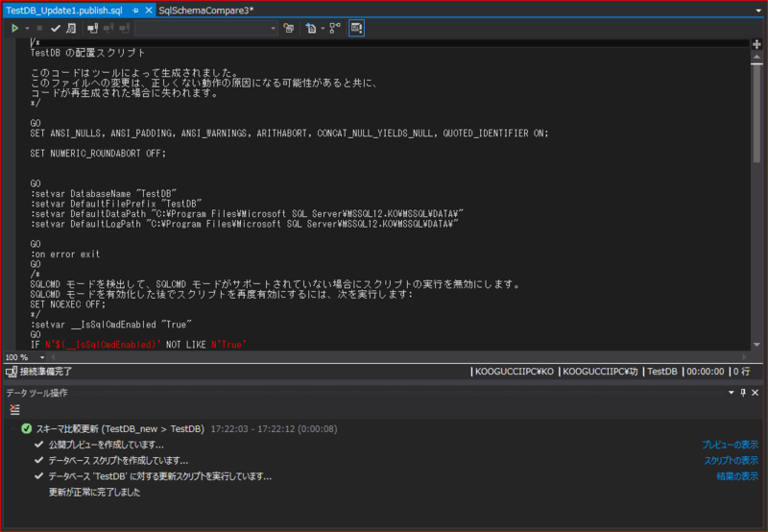Toggle SQLCMD Mode button

[356, 29]
